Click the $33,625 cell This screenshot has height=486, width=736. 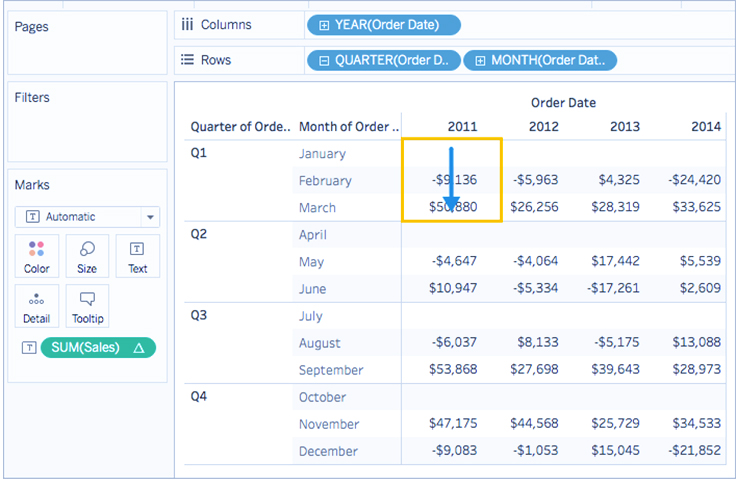[697, 207]
